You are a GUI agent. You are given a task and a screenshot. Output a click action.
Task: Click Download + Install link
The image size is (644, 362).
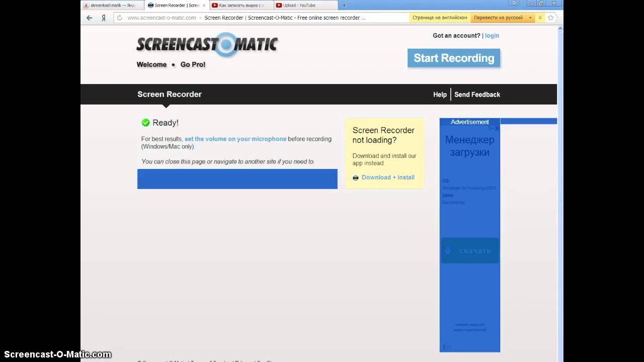[x=388, y=177]
